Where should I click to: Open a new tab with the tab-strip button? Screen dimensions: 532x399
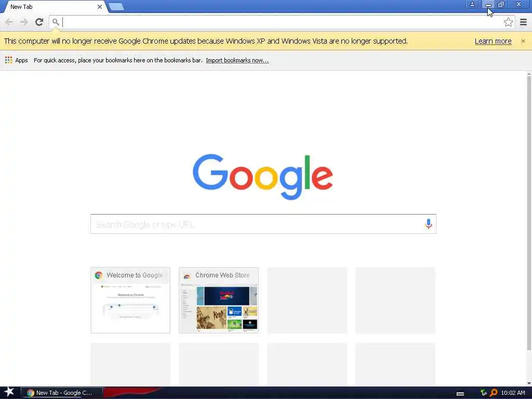[x=116, y=6]
